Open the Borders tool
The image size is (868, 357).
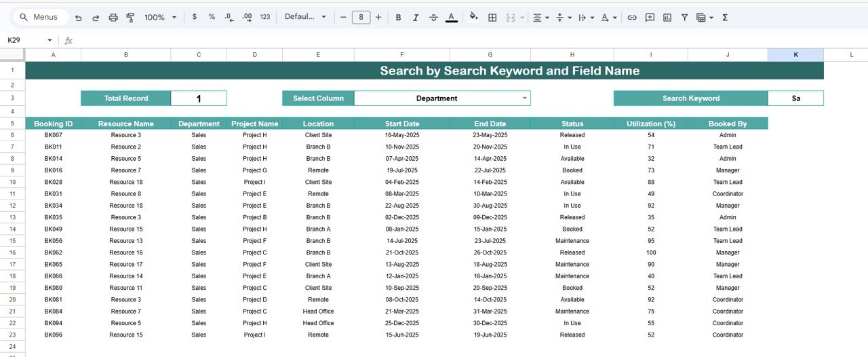(492, 17)
